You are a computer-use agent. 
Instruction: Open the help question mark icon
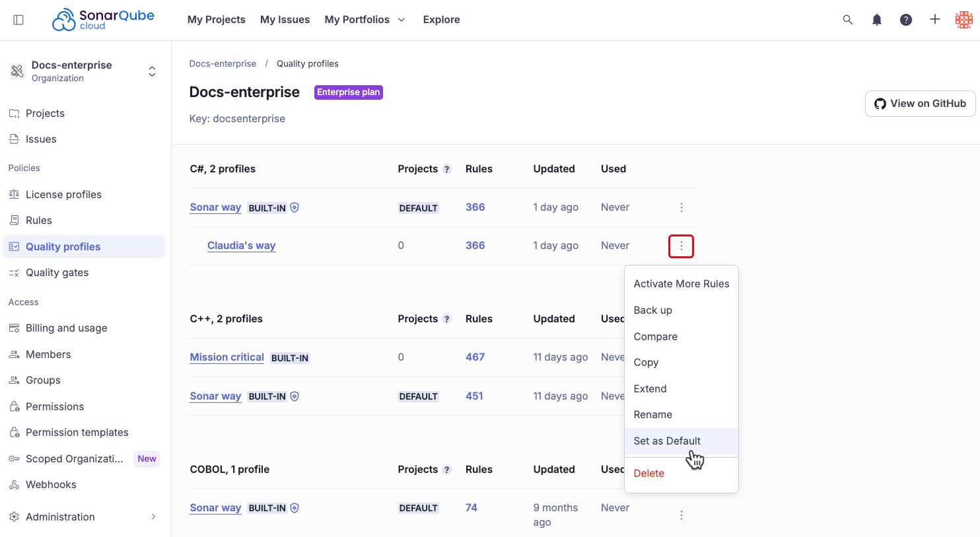tap(906, 20)
